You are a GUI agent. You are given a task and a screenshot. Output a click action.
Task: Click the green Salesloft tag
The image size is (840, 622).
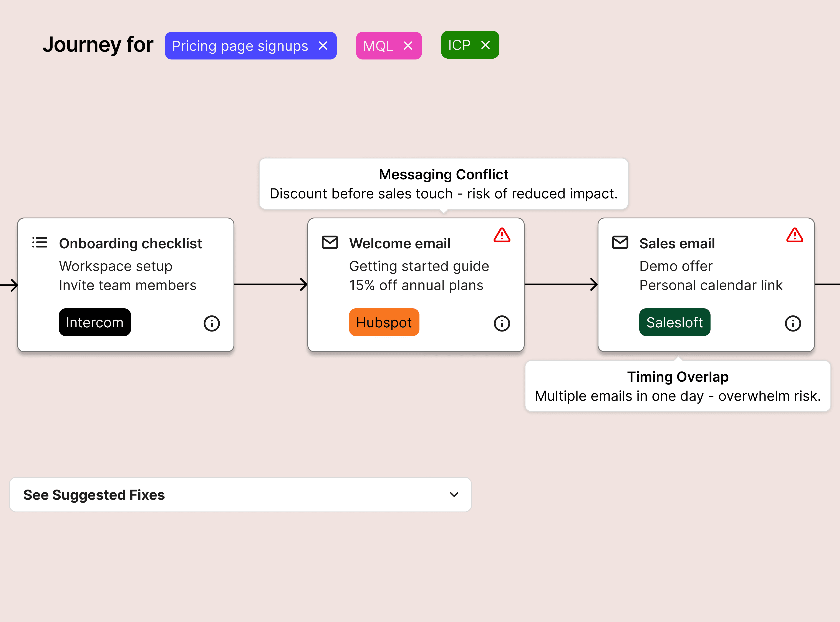click(x=674, y=322)
